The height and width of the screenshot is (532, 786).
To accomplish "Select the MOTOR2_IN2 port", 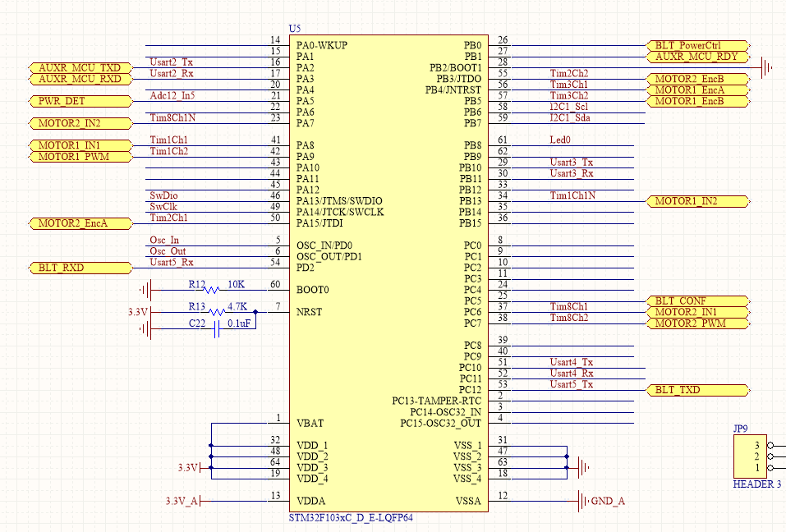I will (x=80, y=123).
